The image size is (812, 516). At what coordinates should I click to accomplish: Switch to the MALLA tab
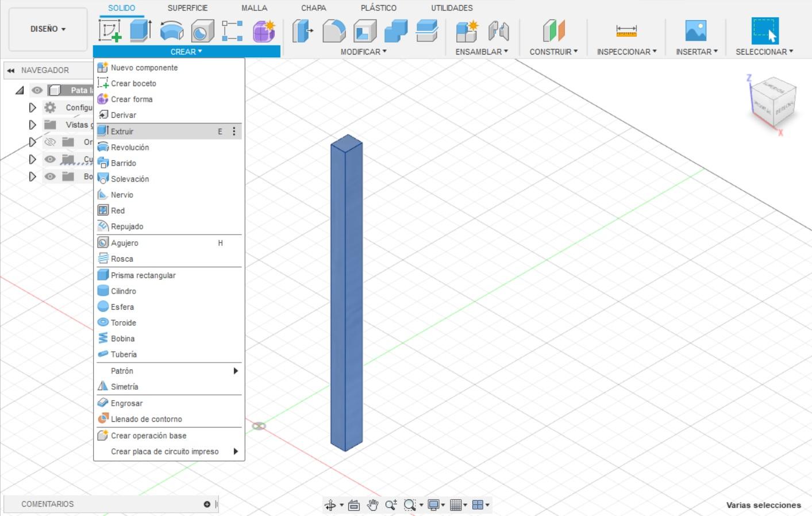(255, 8)
